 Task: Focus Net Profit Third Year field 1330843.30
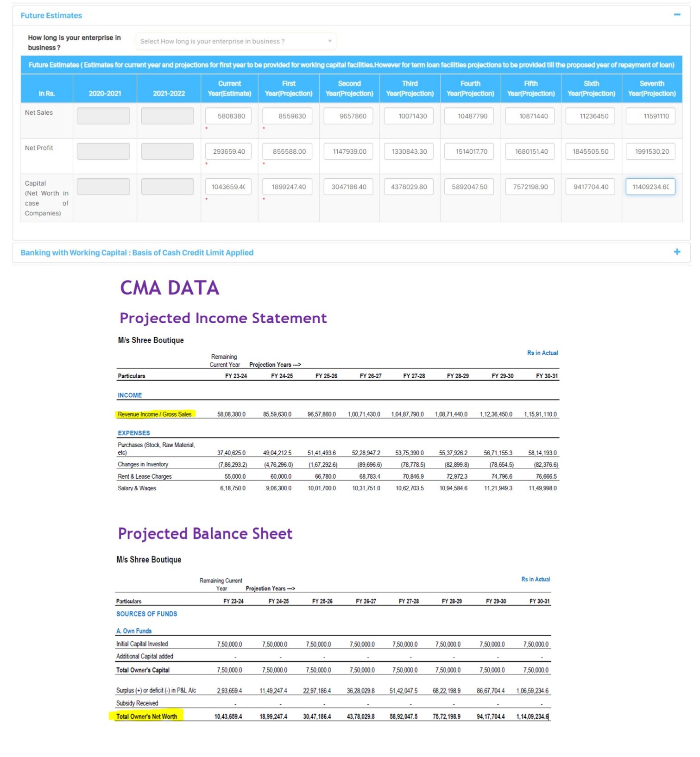[409, 151]
